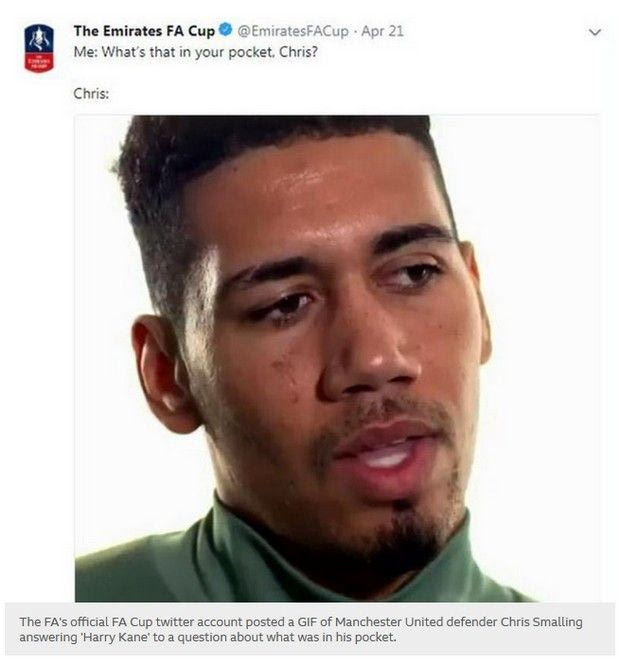Click the red banner on FA Cup logo
620x665 pixels.
39,62
